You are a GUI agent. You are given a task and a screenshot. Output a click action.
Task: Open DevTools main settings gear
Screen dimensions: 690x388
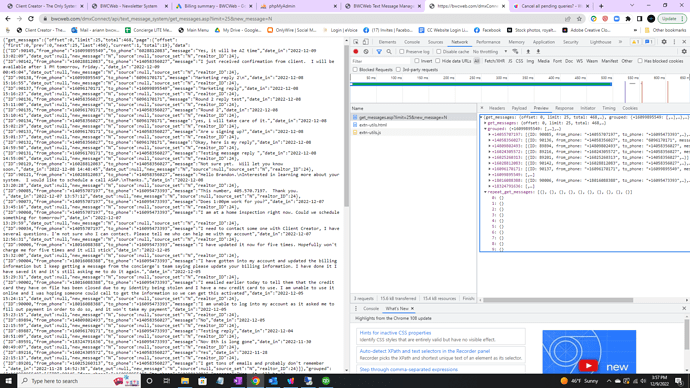point(664,42)
